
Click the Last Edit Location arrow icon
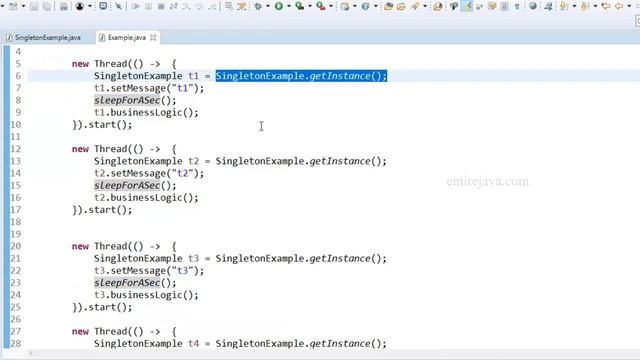point(606,6)
